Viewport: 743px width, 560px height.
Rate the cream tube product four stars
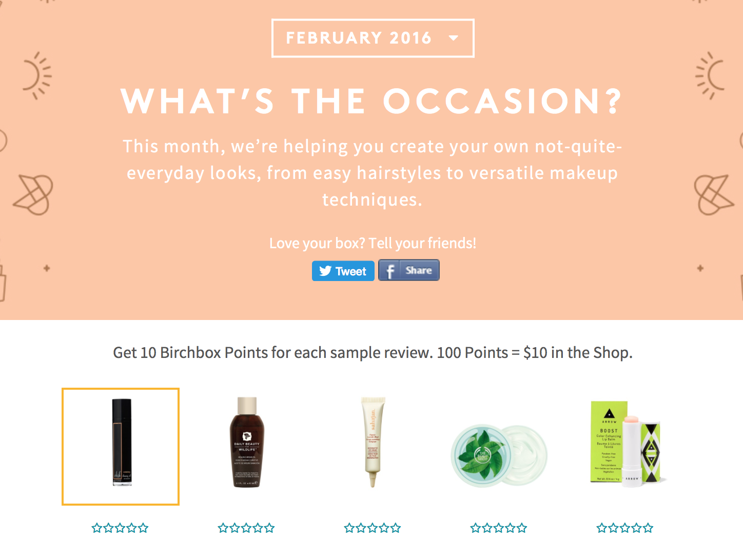pyautogui.click(x=384, y=528)
